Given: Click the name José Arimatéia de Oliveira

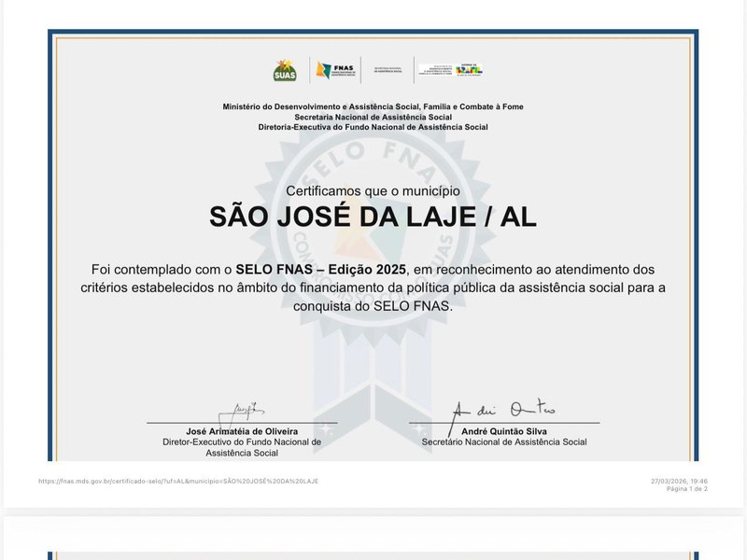Looking at the screenshot, I should tap(242, 432).
